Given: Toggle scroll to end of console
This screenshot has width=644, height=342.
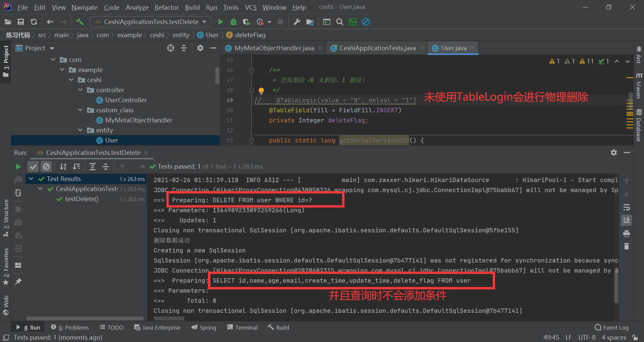Looking at the screenshot, I should click(x=626, y=220).
